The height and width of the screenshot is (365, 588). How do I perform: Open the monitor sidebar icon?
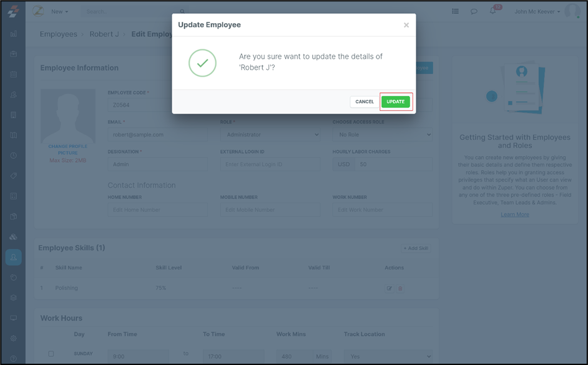coord(14,318)
